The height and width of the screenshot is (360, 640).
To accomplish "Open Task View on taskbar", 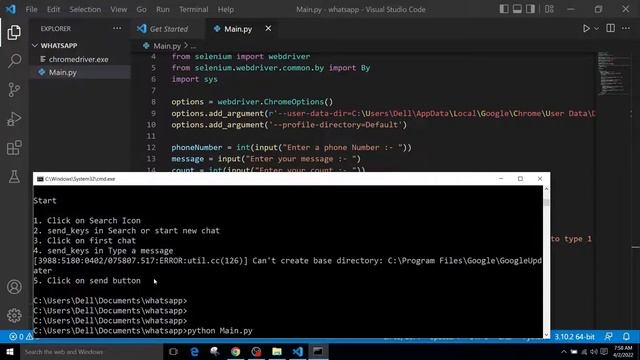I will pyautogui.click(x=173, y=351).
